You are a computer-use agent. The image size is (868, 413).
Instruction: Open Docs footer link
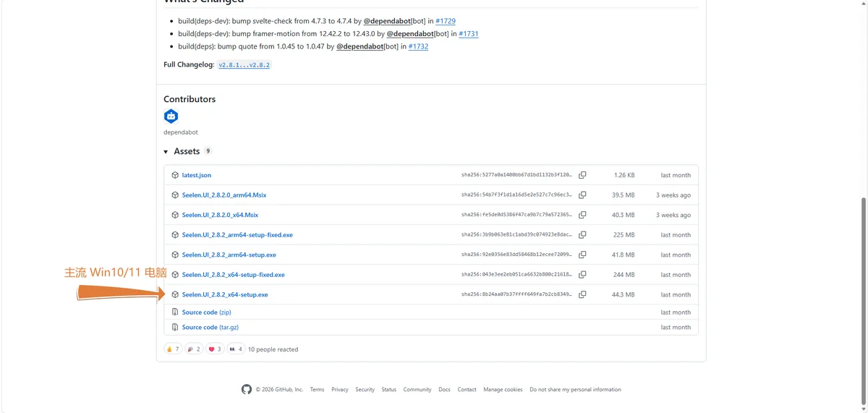click(444, 389)
